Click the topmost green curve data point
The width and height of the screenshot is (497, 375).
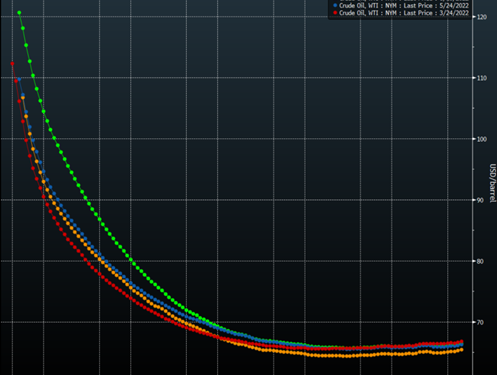click(x=19, y=13)
